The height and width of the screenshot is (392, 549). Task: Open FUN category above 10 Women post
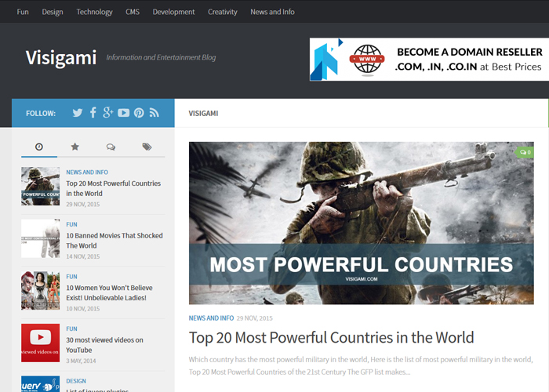(x=72, y=277)
